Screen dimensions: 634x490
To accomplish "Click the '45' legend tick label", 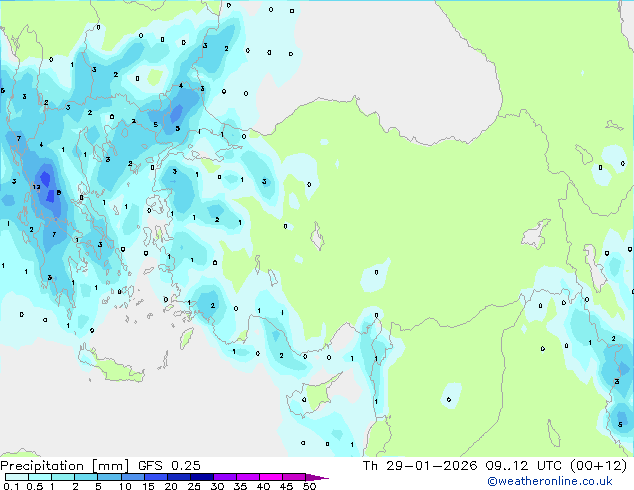I will [x=286, y=486].
